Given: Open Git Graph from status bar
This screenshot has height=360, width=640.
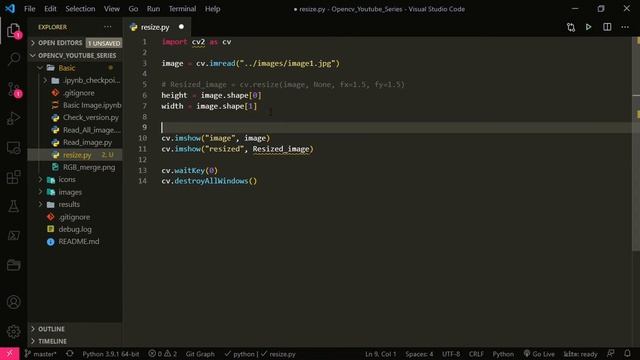Looking at the screenshot, I should (x=200, y=354).
